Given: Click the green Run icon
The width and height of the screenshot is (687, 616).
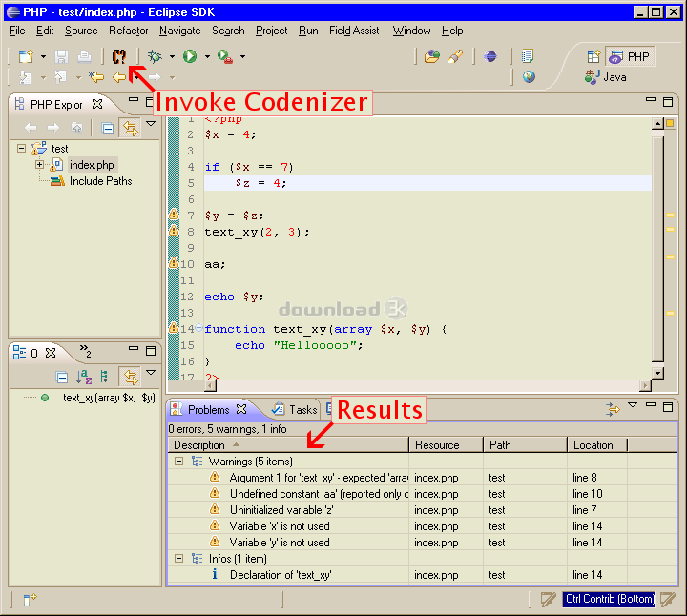Looking at the screenshot, I should point(190,56).
